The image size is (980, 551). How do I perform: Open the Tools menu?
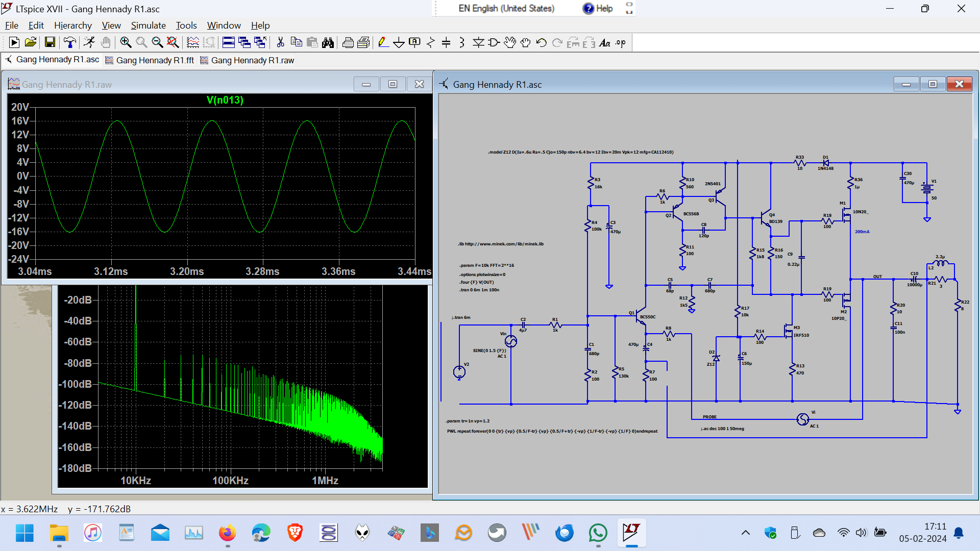186,26
